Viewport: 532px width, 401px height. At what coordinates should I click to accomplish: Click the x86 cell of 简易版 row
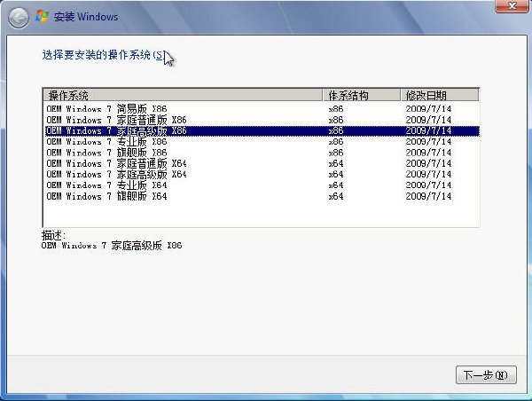[336, 109]
